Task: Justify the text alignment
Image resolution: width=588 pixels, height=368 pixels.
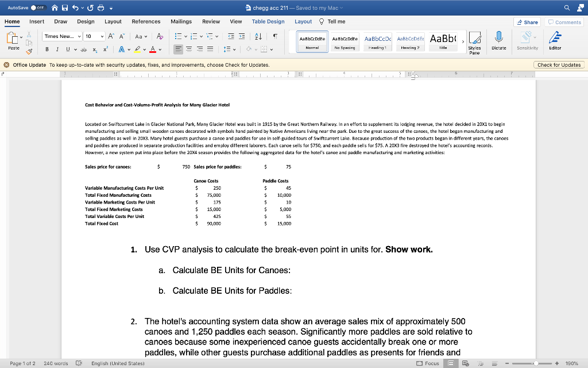Action: pos(210,49)
